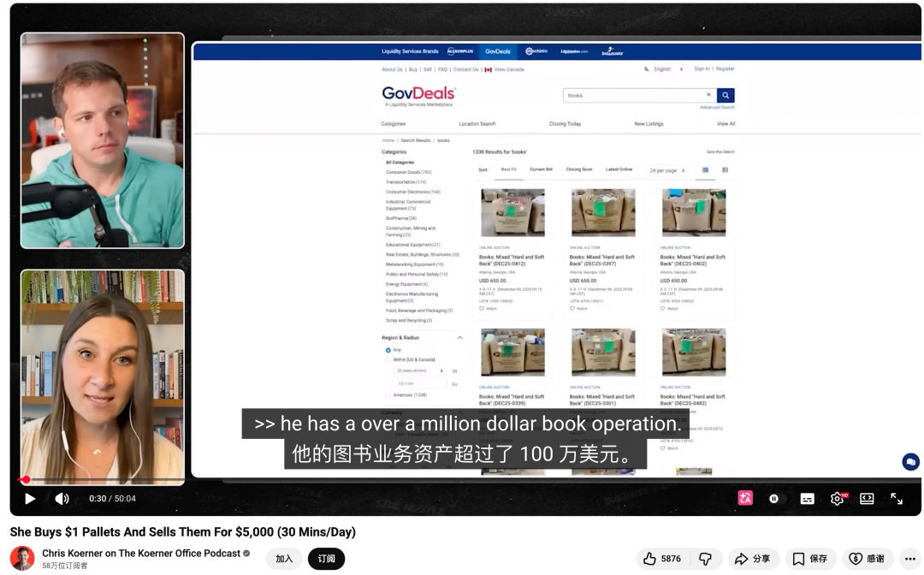Open the Closing Today menu item

566,124
